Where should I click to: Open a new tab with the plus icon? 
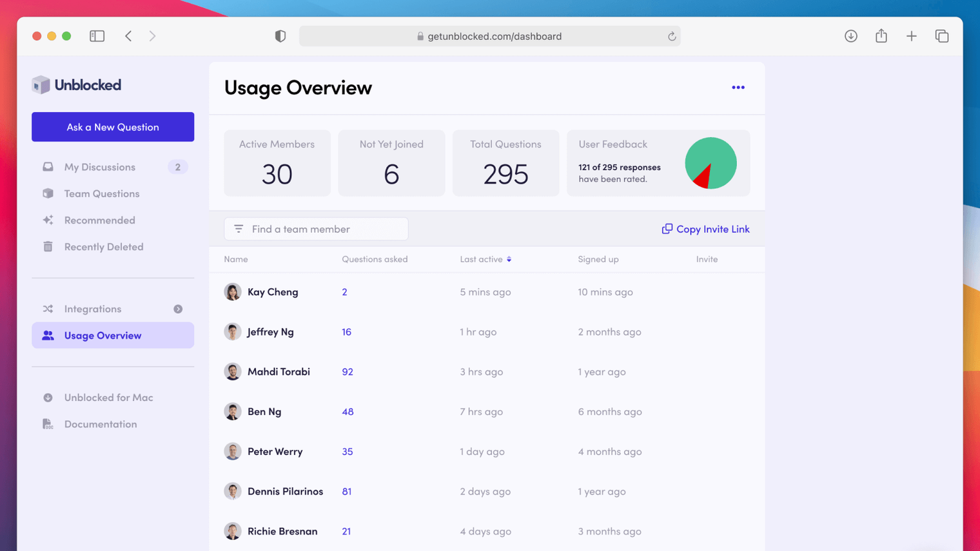click(912, 36)
